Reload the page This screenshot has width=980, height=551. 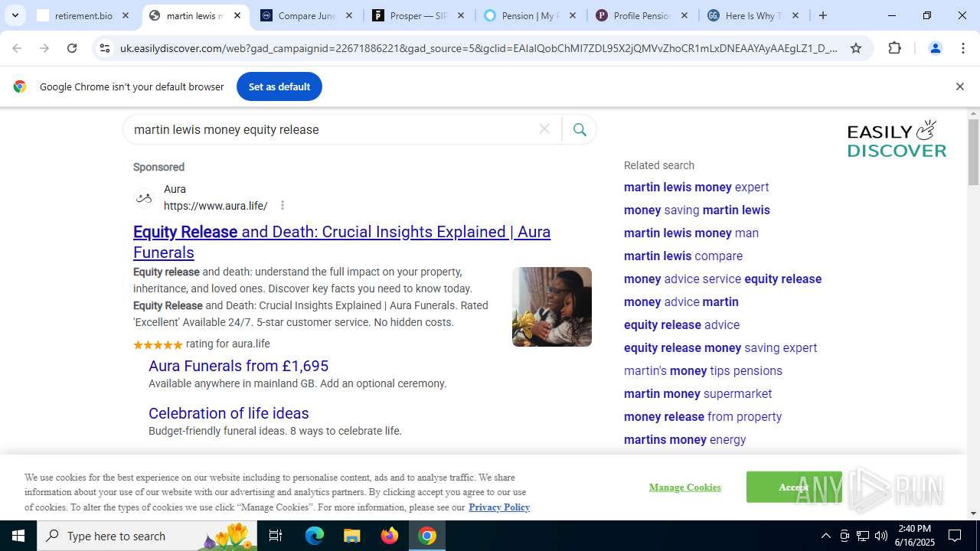click(x=72, y=48)
